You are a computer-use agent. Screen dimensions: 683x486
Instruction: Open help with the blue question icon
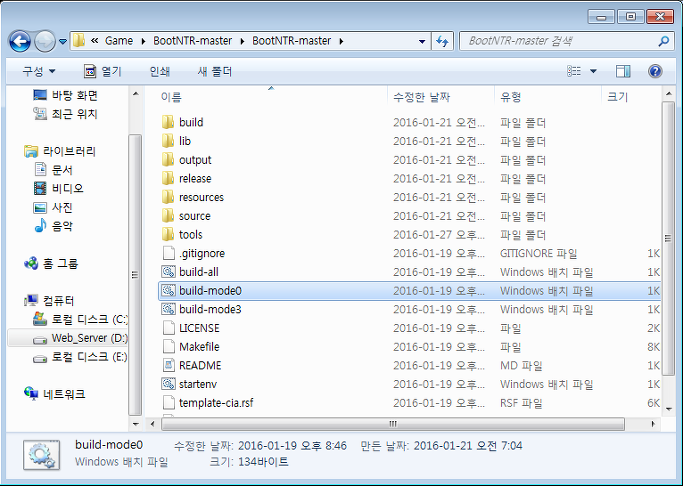[655, 71]
